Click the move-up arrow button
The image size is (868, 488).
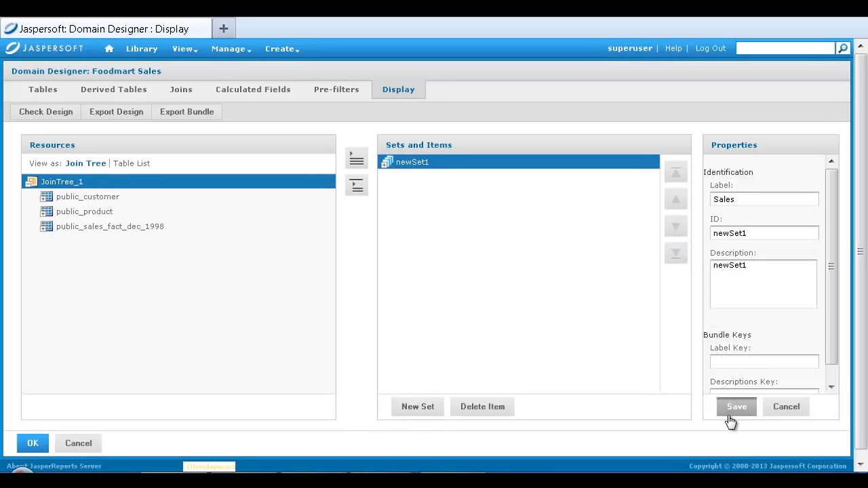676,199
